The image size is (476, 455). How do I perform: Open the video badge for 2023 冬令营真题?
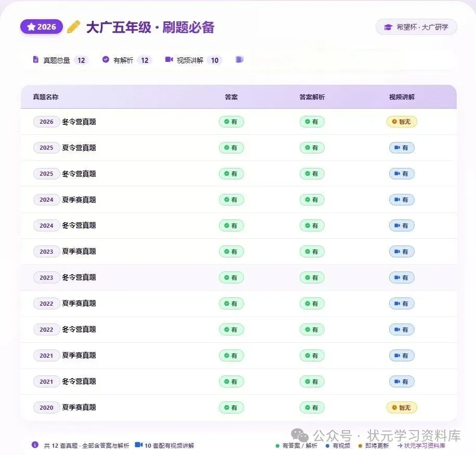pyautogui.click(x=402, y=278)
